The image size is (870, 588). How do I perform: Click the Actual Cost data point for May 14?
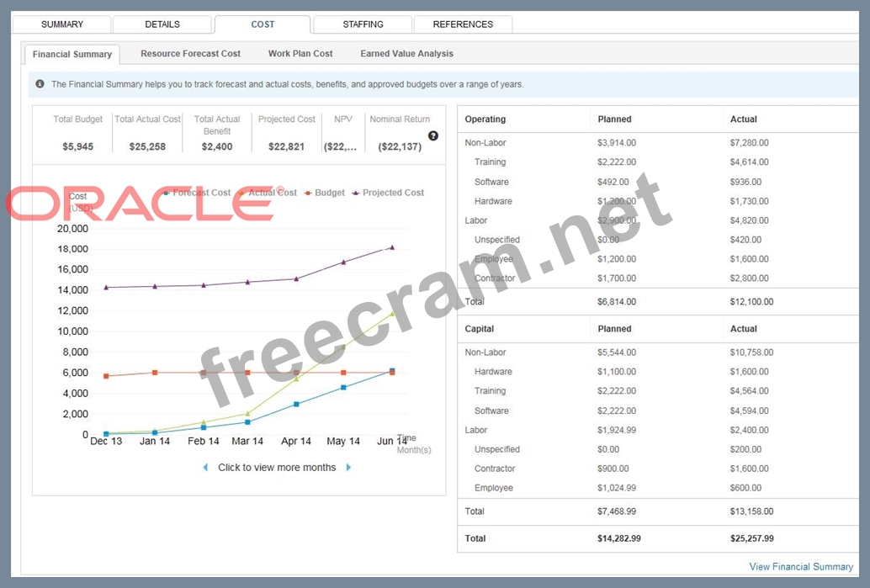(x=343, y=347)
